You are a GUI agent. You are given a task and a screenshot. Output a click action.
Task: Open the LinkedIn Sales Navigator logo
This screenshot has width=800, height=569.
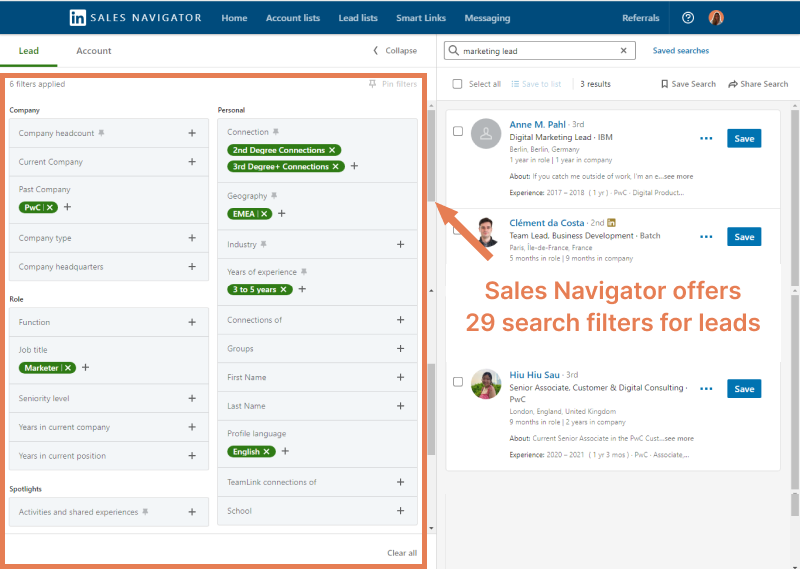click(x=135, y=18)
